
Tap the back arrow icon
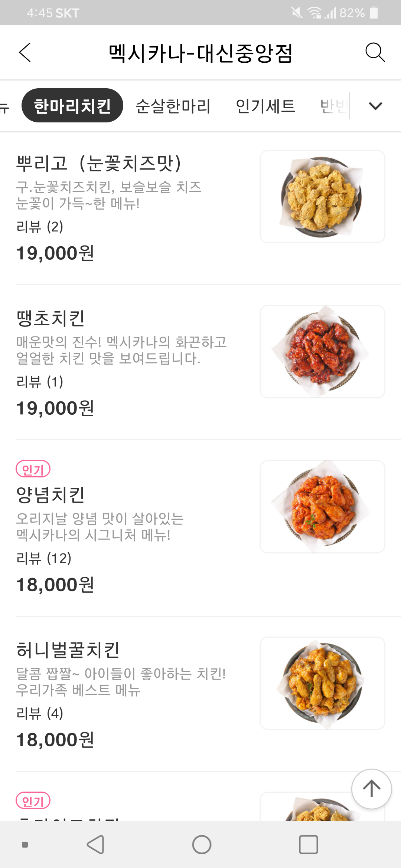[x=25, y=52]
